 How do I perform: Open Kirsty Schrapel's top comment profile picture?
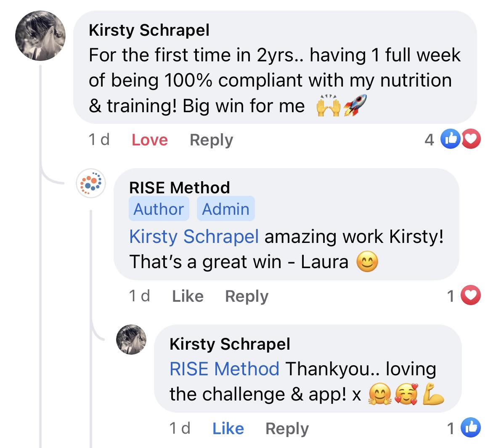click(x=40, y=36)
